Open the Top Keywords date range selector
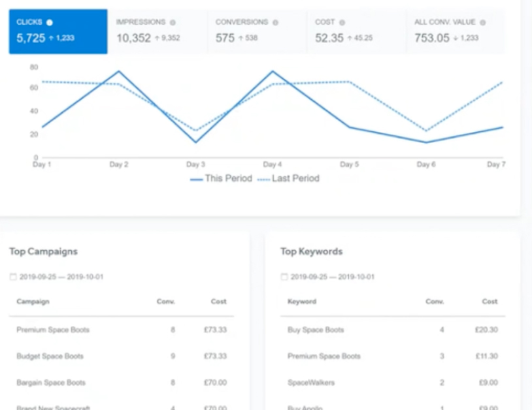 333,277
